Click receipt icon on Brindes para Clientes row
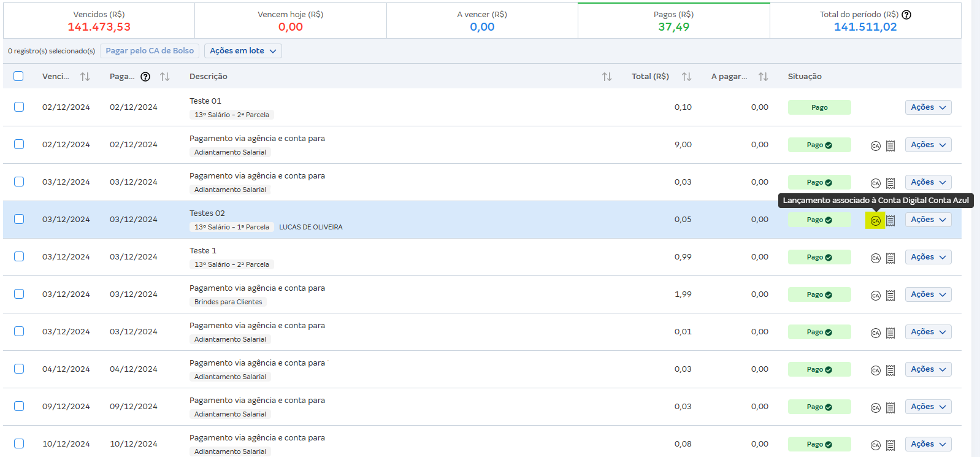Screen dimensions: 980x457 pos(890,296)
